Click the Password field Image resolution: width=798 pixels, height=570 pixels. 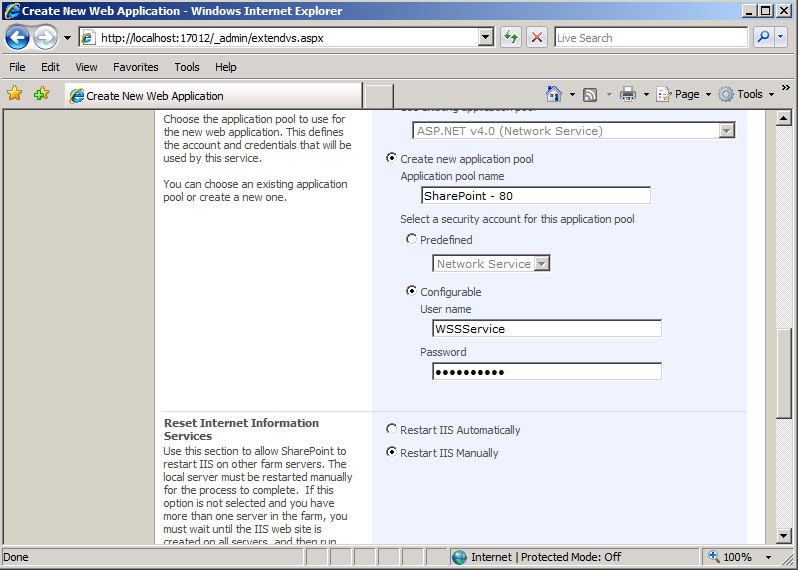[547, 372]
